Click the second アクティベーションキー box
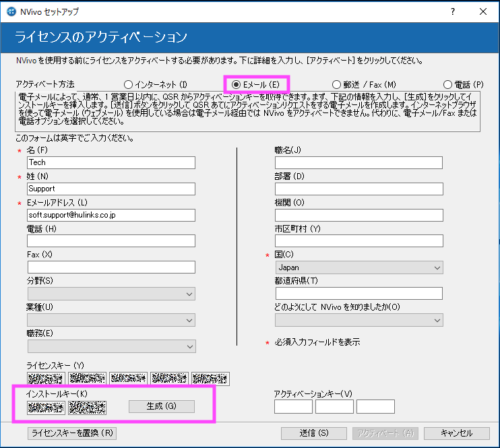 click(x=334, y=406)
